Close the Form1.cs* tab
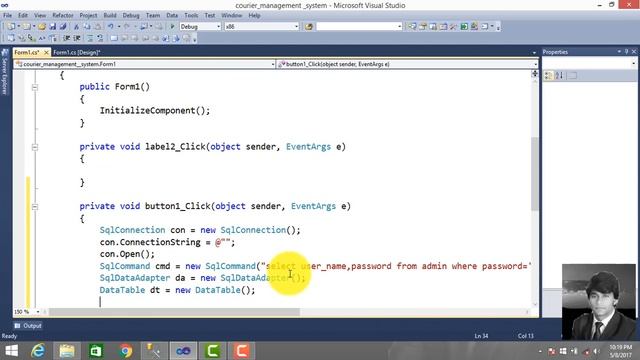The height and width of the screenshot is (360, 640). [46, 53]
